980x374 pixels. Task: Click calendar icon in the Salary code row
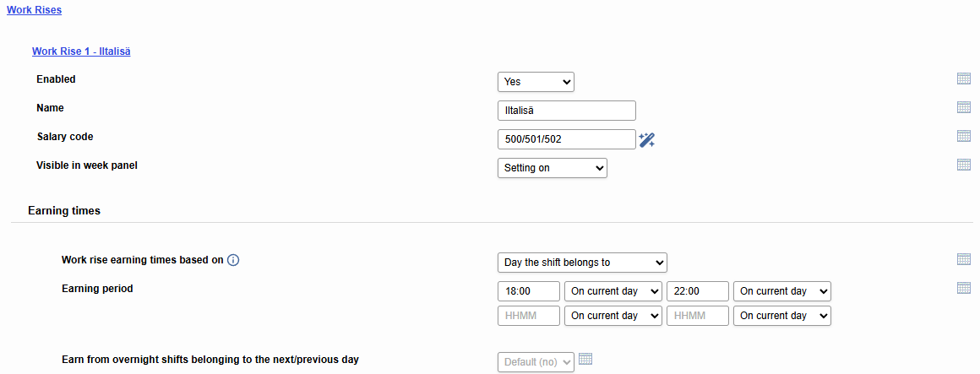point(964,136)
